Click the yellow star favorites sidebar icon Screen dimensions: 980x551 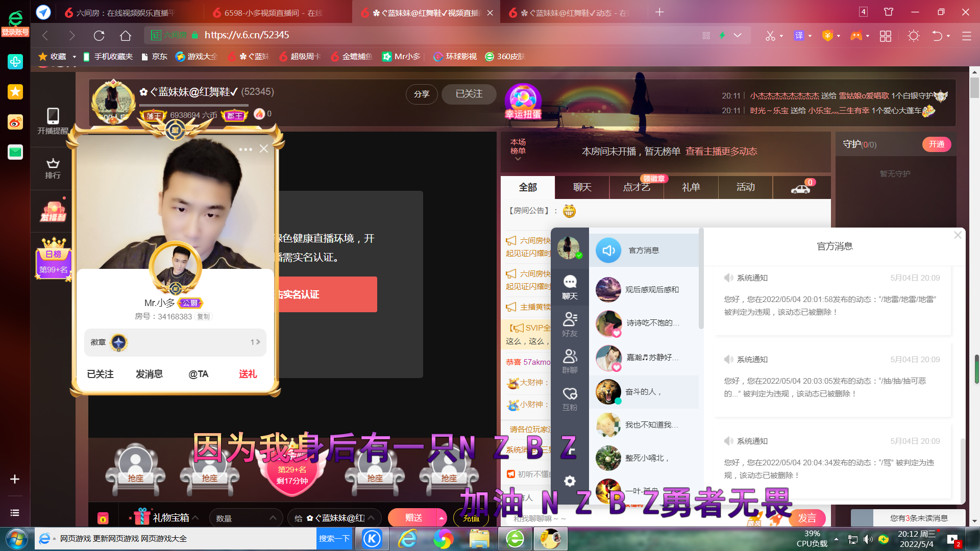tap(15, 92)
